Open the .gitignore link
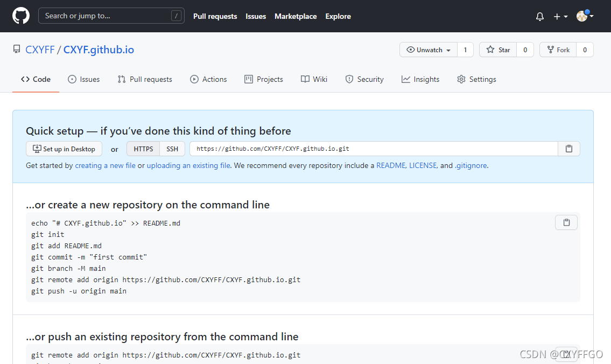 (470, 166)
